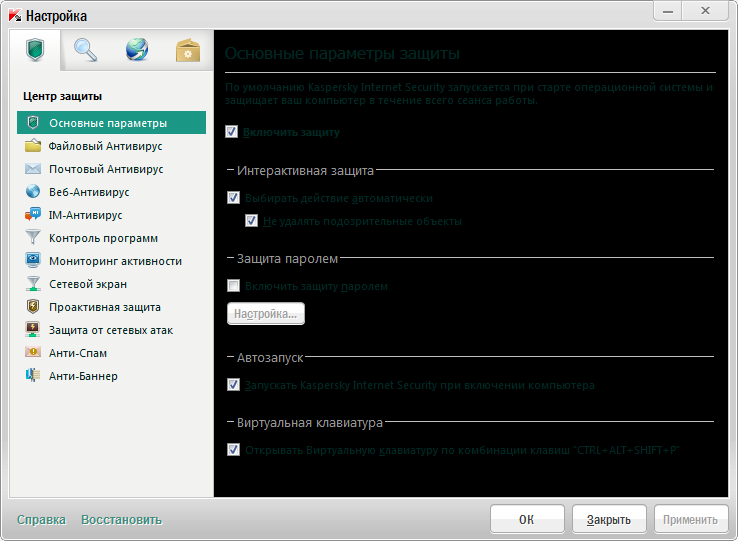Go to Мониторинг активности section
Viewport: 738px width, 553px height.
tap(112, 261)
